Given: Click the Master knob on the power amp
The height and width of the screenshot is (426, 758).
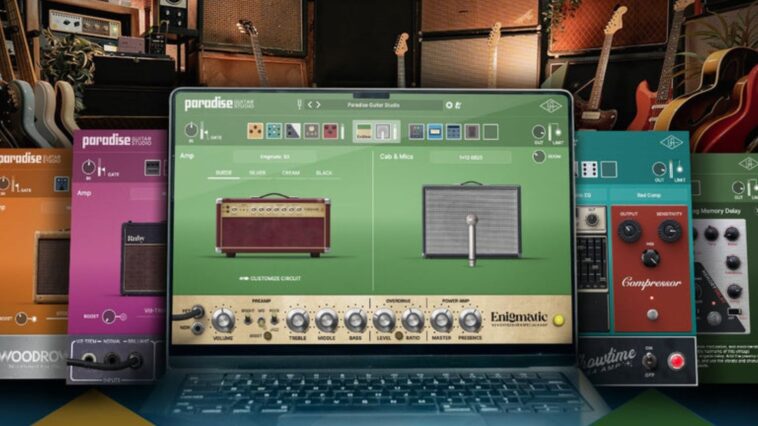Looking at the screenshot, I should [441, 320].
